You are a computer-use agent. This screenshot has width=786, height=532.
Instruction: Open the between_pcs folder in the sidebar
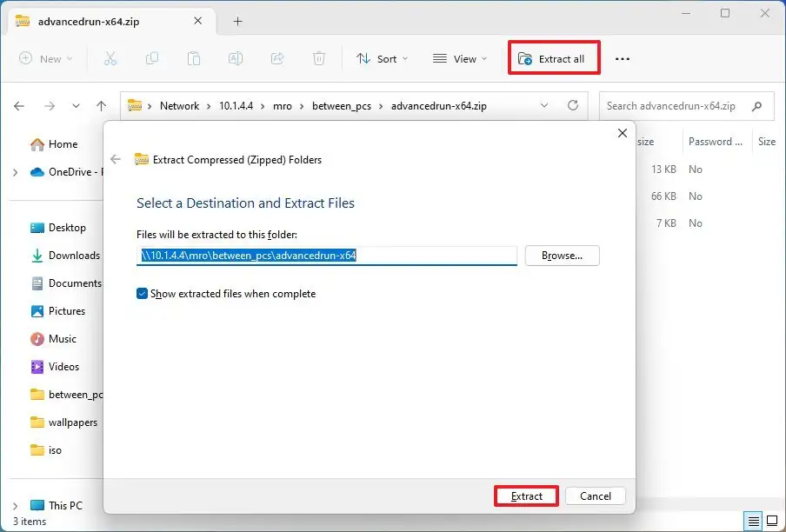(68, 394)
